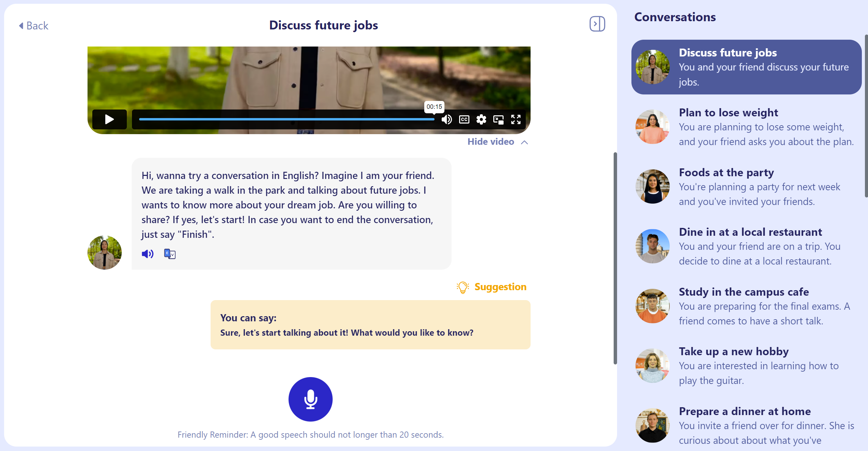Click the Back navigation link

(32, 25)
